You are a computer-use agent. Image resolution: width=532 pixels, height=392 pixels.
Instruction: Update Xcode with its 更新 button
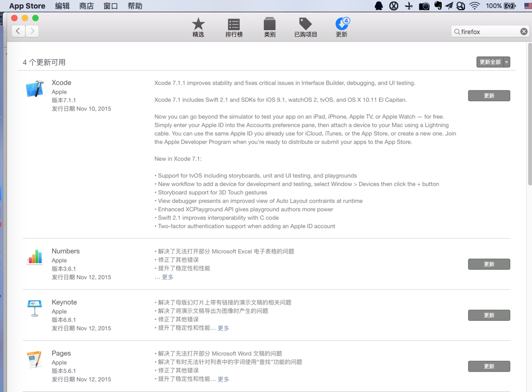489,96
